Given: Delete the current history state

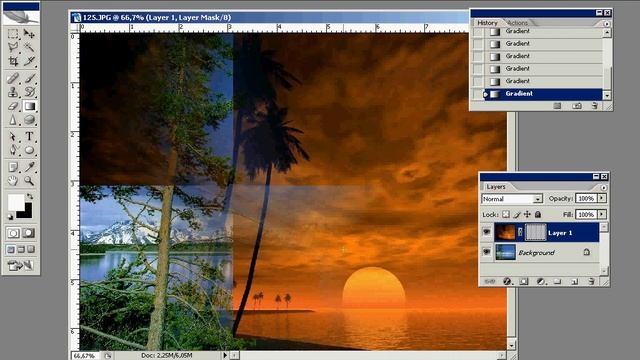Looking at the screenshot, I should pyautogui.click(x=595, y=106).
